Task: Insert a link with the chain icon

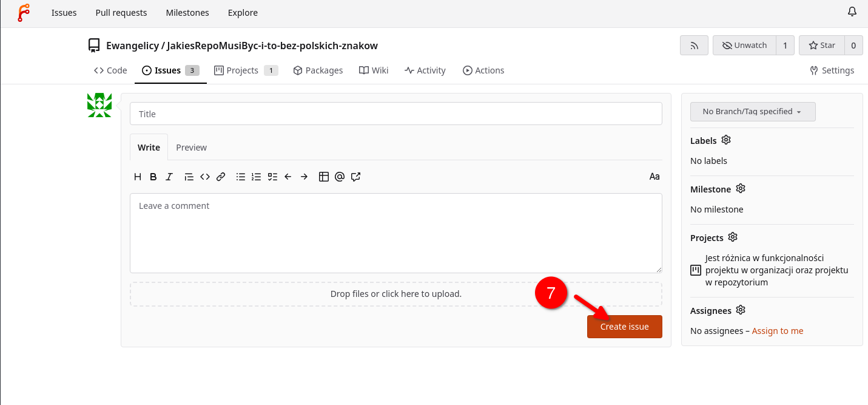Action: (221, 177)
